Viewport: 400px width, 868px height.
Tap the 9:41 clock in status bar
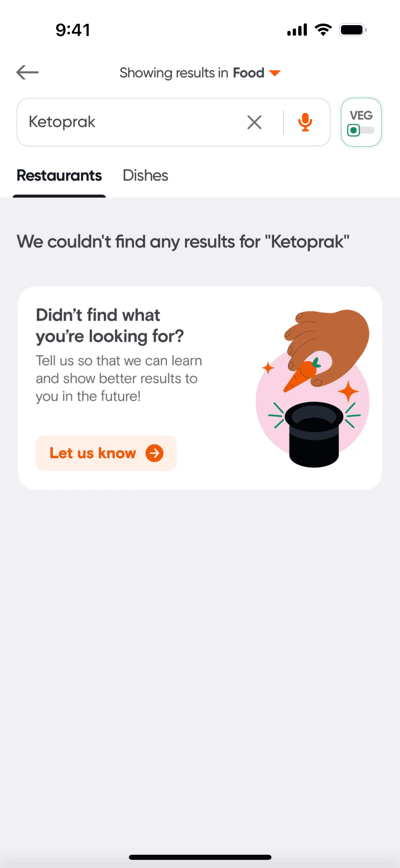coord(73,30)
